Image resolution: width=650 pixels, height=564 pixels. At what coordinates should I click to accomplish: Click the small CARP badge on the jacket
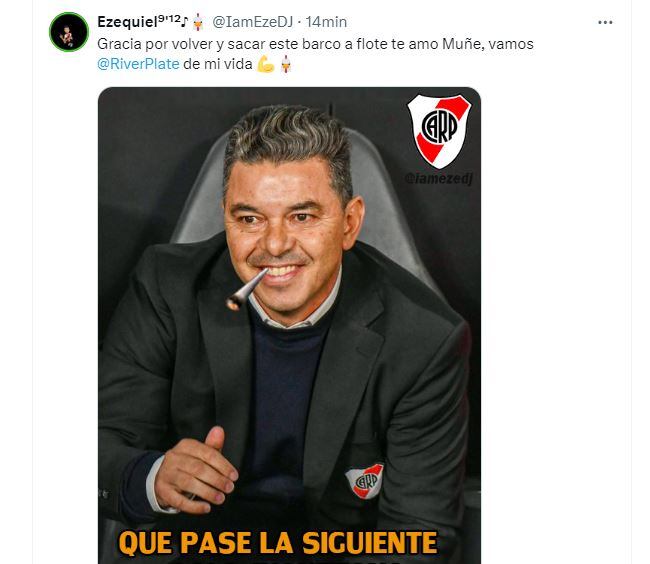(x=365, y=480)
